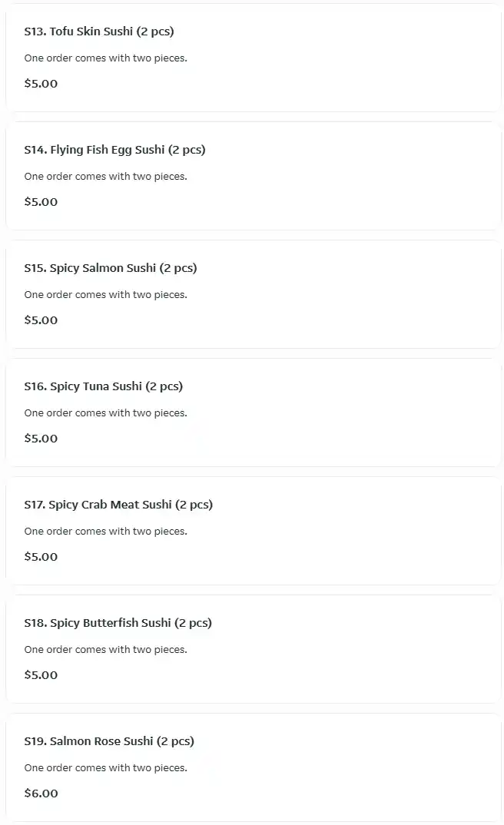Click the $5.00 price of Flying Fish Egg Sushi
This screenshot has height=825, width=504.
[41, 201]
